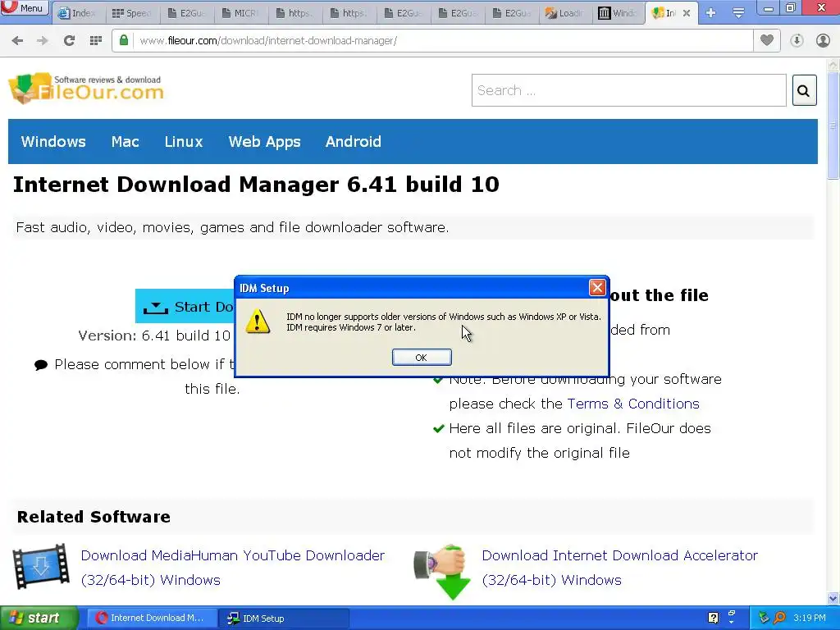
Task: Open the Windows category in navigation
Action: coord(53,142)
